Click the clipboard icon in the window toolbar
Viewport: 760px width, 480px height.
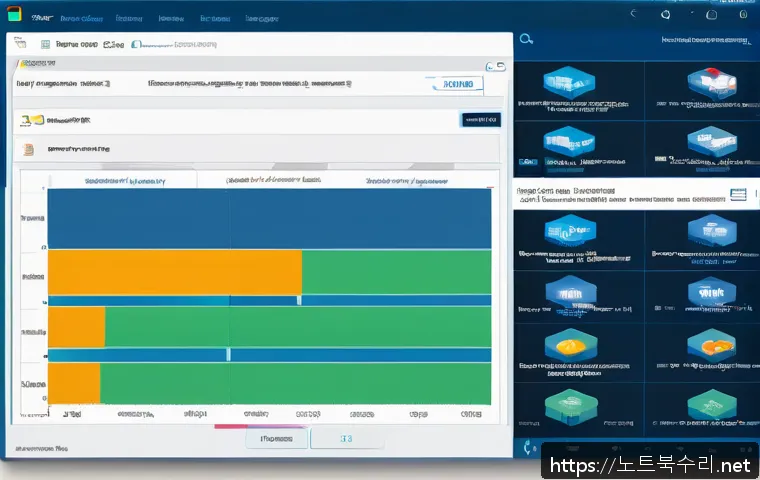[44, 45]
